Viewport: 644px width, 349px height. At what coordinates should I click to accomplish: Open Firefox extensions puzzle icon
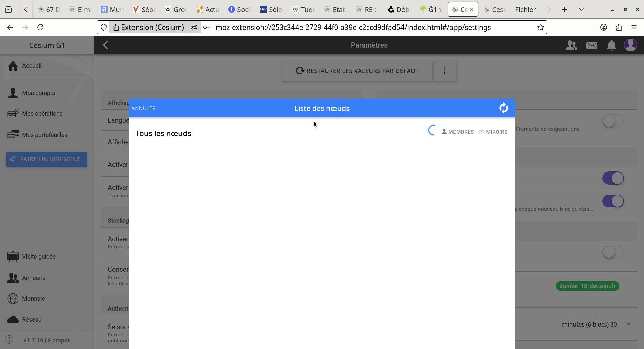tap(619, 27)
